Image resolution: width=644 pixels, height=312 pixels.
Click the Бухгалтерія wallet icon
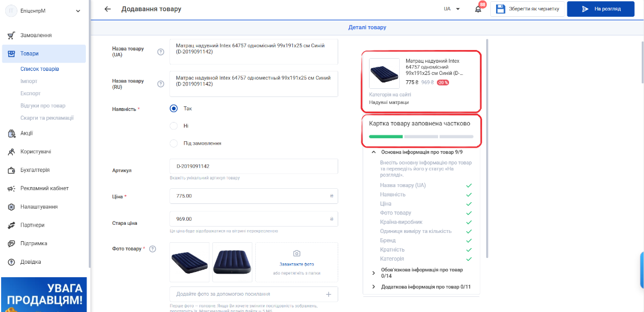tap(12, 170)
